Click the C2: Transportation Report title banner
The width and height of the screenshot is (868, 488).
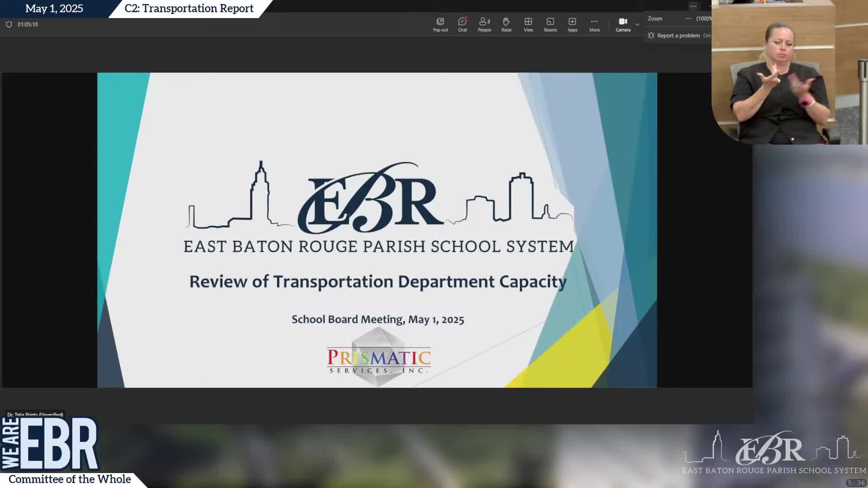[x=189, y=8]
